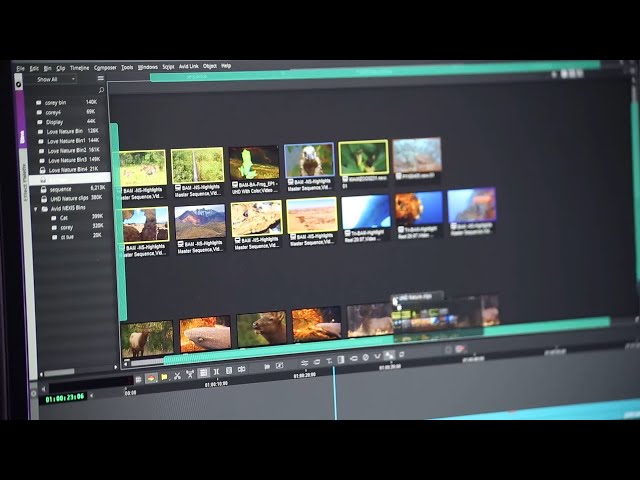Image resolution: width=640 pixels, height=480 pixels.
Task: Click clip-type icon under the vulture thumbnail
Action: coord(291,182)
